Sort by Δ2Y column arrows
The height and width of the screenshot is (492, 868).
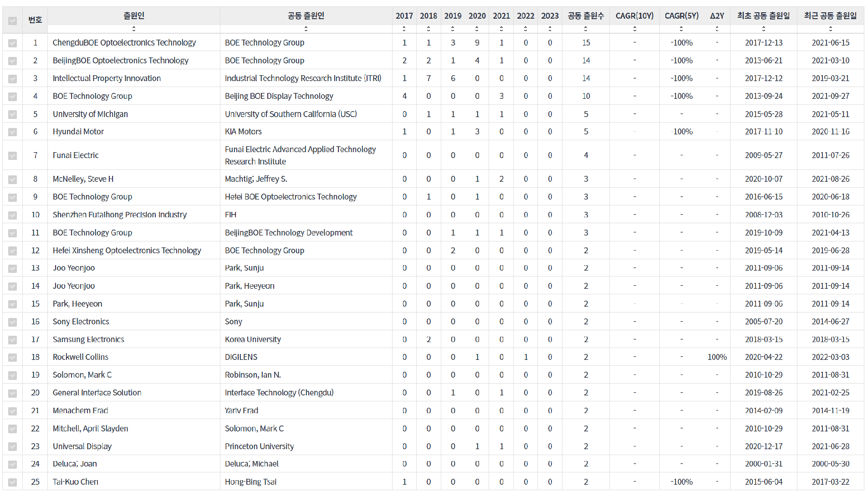tap(717, 29)
